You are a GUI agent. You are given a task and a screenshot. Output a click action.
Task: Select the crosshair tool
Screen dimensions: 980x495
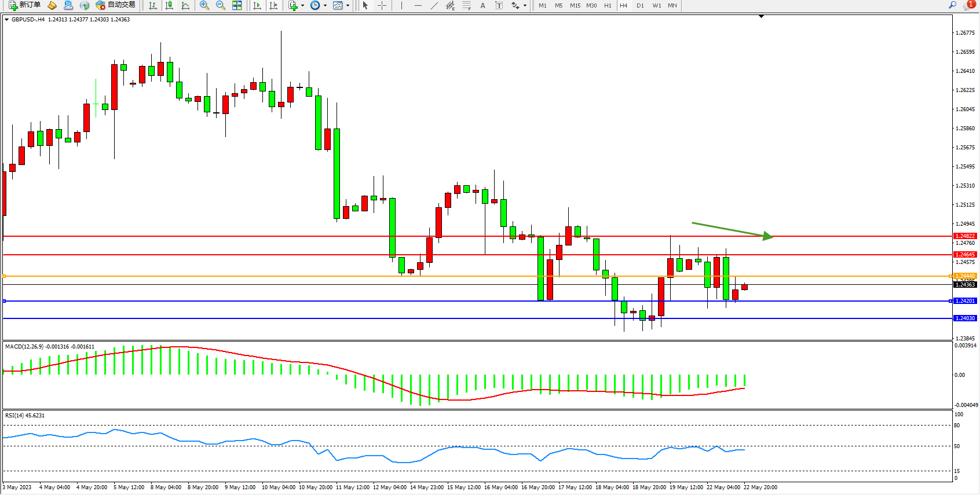(382, 5)
